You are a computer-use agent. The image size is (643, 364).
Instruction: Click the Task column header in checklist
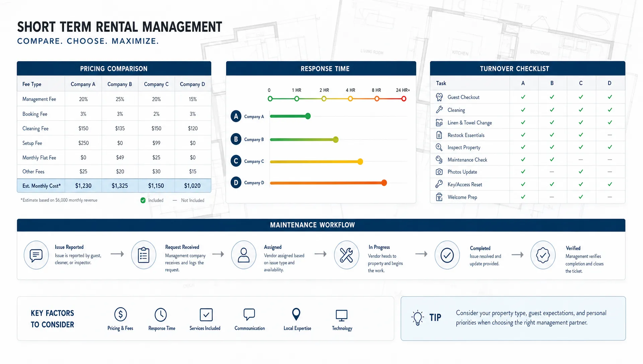tap(441, 83)
